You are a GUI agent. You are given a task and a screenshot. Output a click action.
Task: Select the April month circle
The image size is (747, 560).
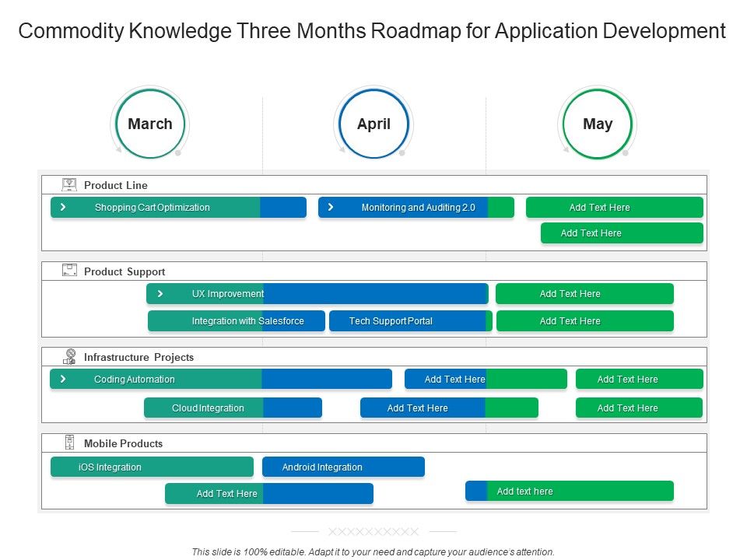pos(374,124)
